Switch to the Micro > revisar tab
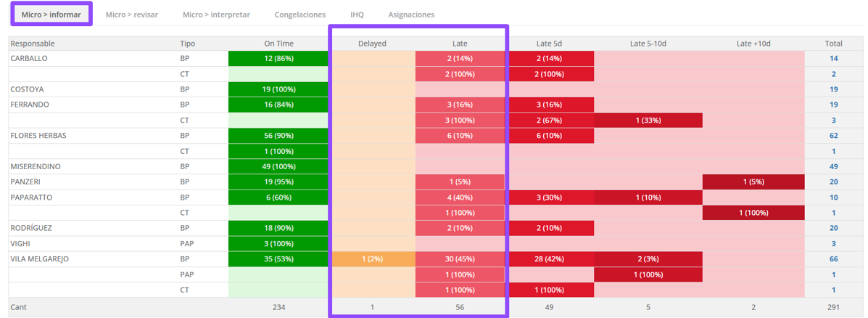 click(x=131, y=15)
